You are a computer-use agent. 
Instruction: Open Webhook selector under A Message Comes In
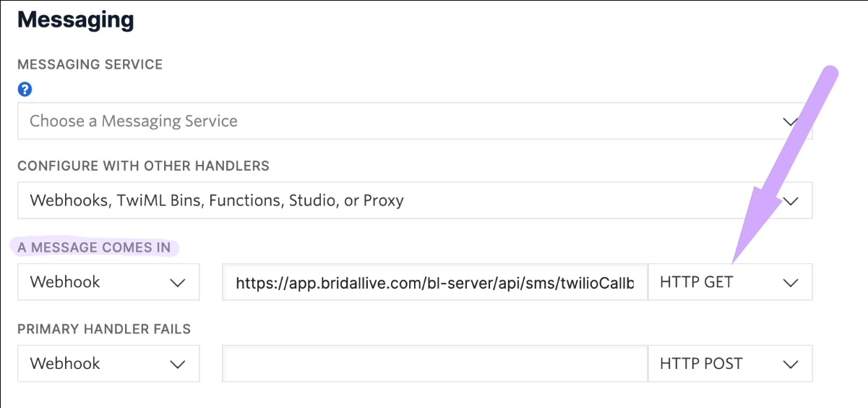coord(108,281)
